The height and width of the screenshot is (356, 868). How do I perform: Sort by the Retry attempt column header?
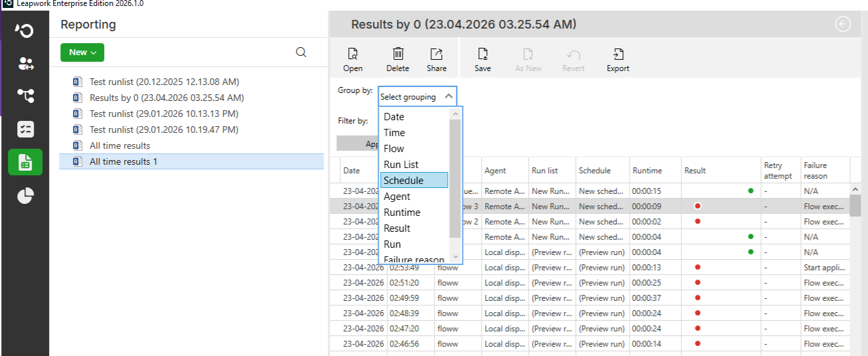pyautogui.click(x=781, y=171)
